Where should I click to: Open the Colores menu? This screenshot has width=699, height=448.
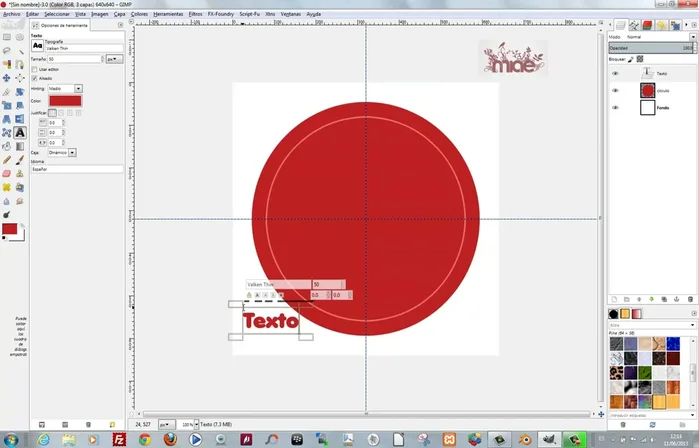click(139, 15)
